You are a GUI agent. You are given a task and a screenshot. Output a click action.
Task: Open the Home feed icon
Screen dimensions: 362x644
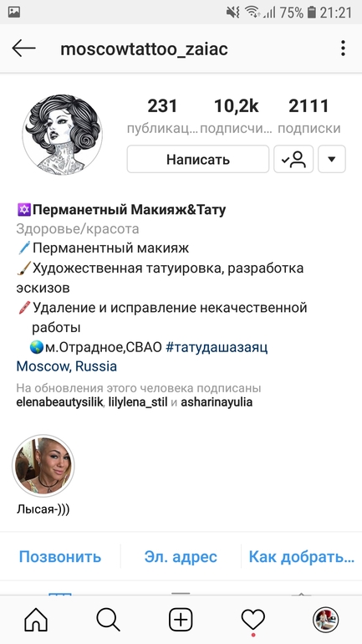[36, 620]
